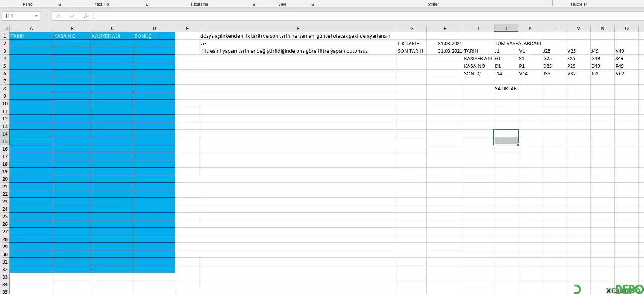
Task: Select column K header
Action: (x=530, y=28)
